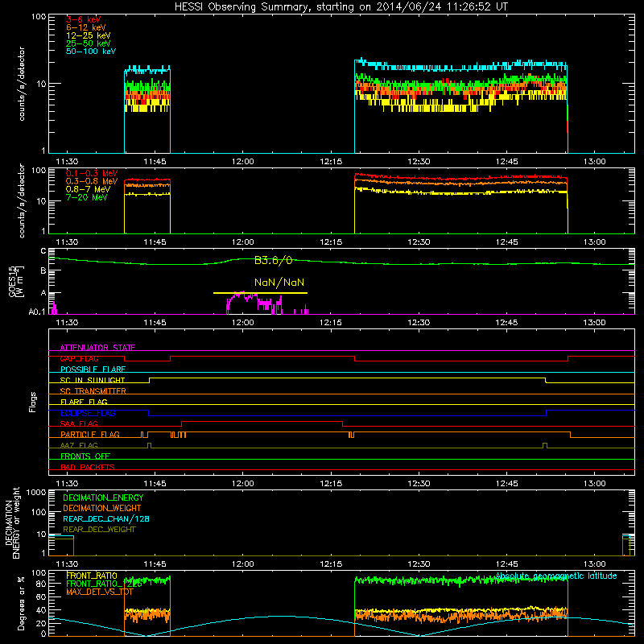The image size is (644, 644).
Task: Select the 50-100 keV legend label
Action: click(x=91, y=52)
